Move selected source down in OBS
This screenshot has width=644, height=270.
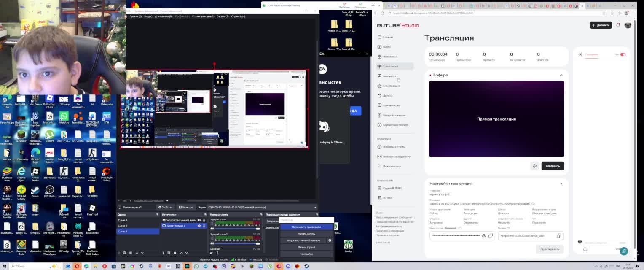click(187, 253)
